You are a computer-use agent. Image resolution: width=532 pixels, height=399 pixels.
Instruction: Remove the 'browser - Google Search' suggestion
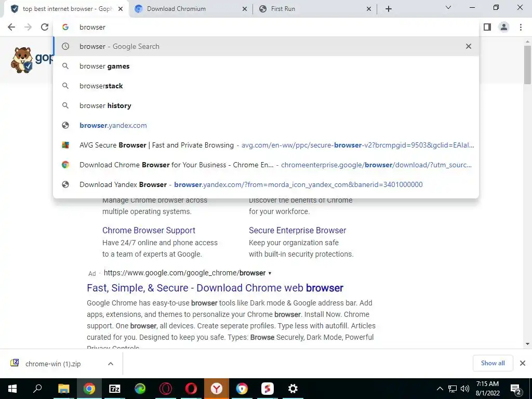(469, 46)
